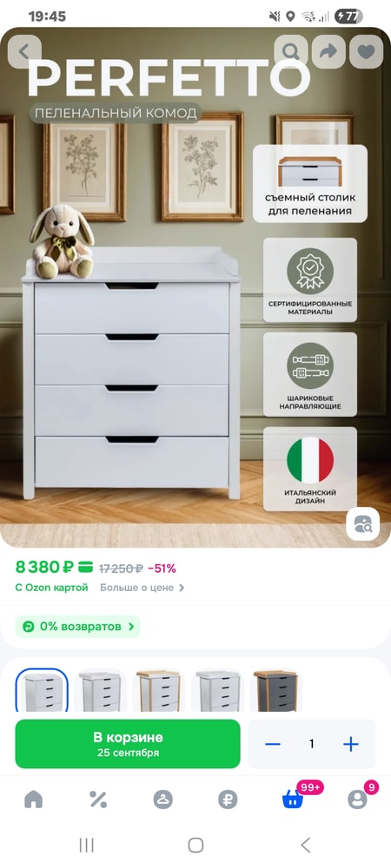
Task: Open profile tab with 9 notifications
Action: coord(358,799)
